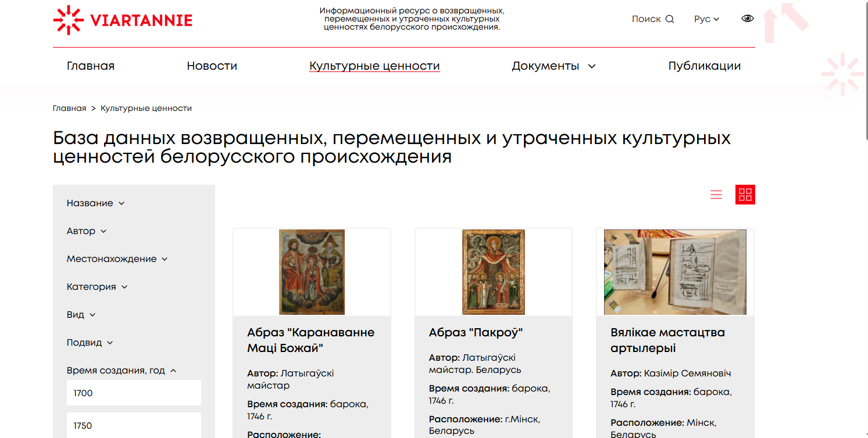Open the Абраз Пакроў icon image
868x438 pixels.
(x=494, y=272)
